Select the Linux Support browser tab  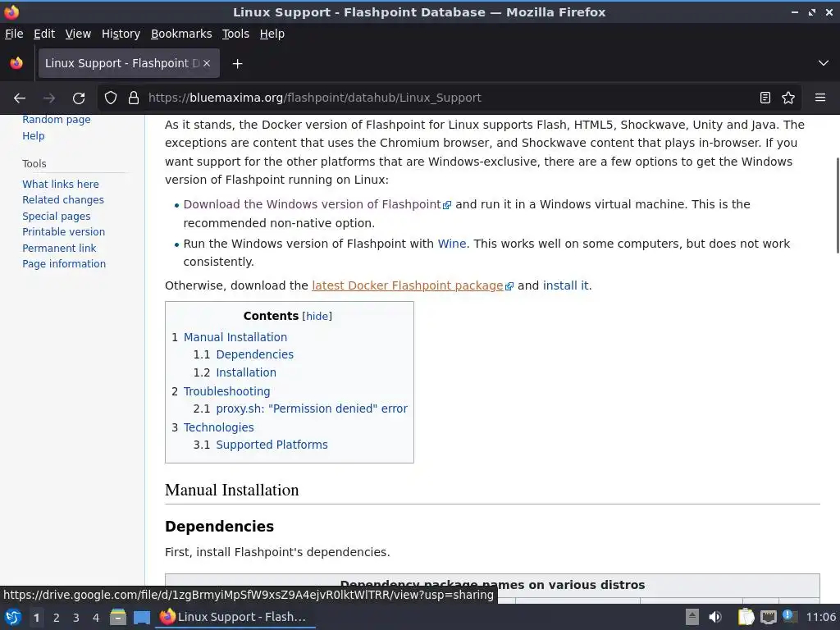point(129,63)
